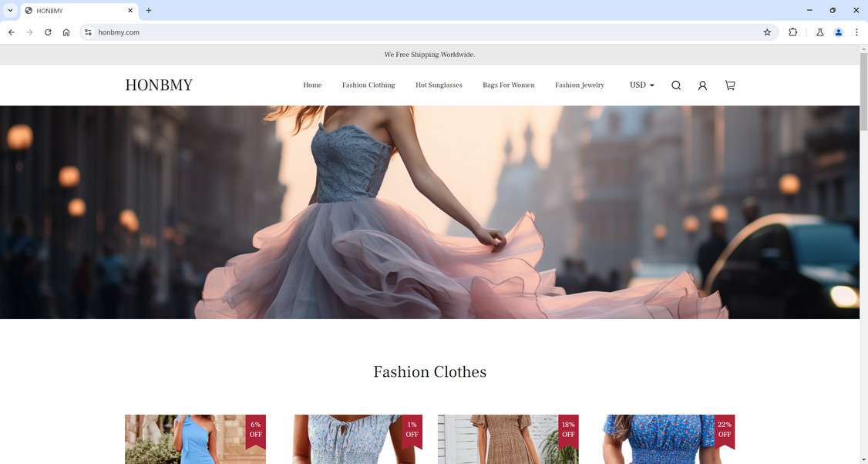Open the browser extensions puzzle icon
868x464 pixels.
point(792,32)
